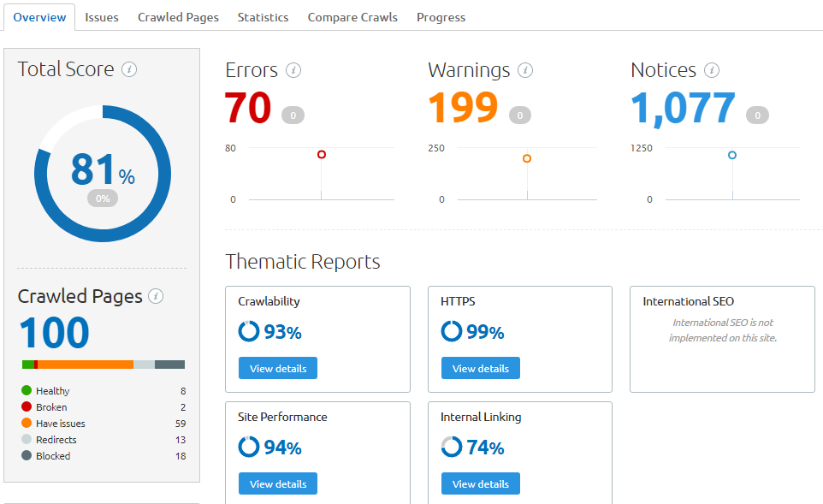View details for Internal Linking
This screenshot has height=504, width=823.
480,483
